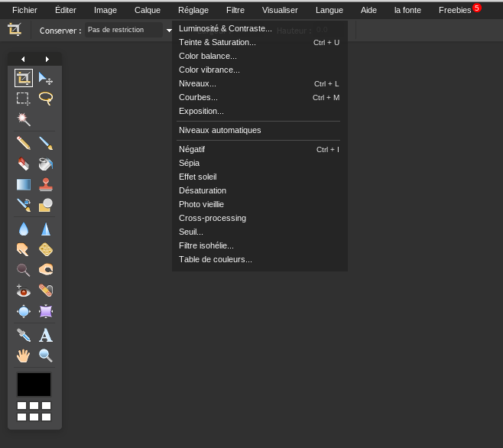Select the Red Eye Reduction tool
This screenshot has height=448, width=503.
point(24,291)
